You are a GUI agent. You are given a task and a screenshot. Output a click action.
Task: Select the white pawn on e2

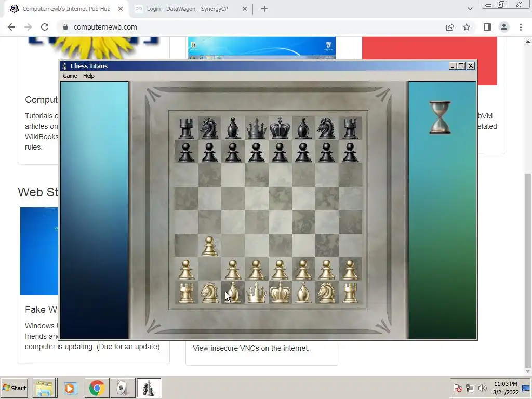(x=280, y=270)
